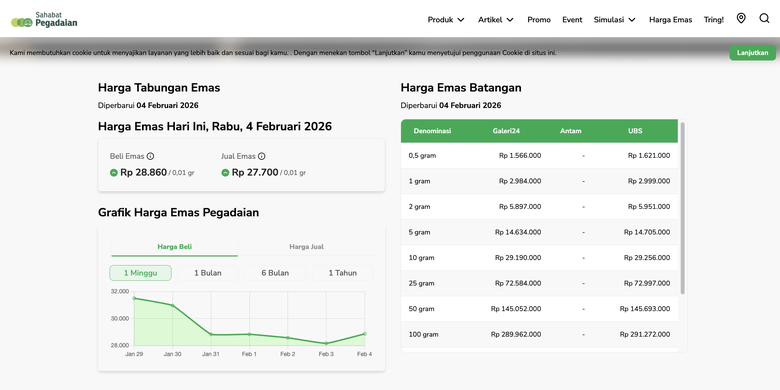
Task: Click the gold bar table scrollbar
Action: [x=682, y=208]
